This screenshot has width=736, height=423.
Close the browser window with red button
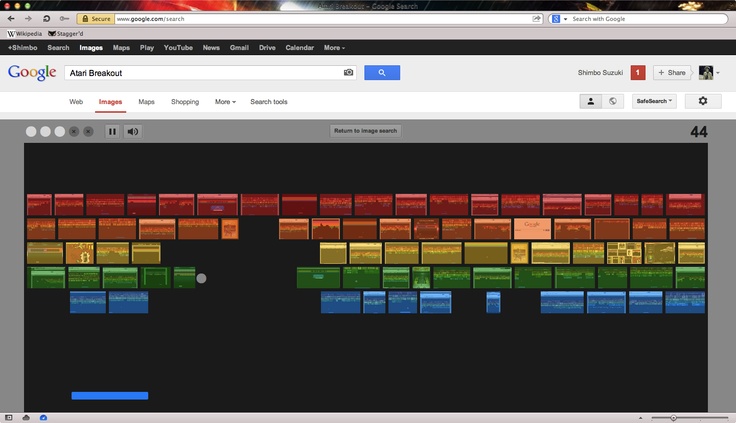point(7,6)
